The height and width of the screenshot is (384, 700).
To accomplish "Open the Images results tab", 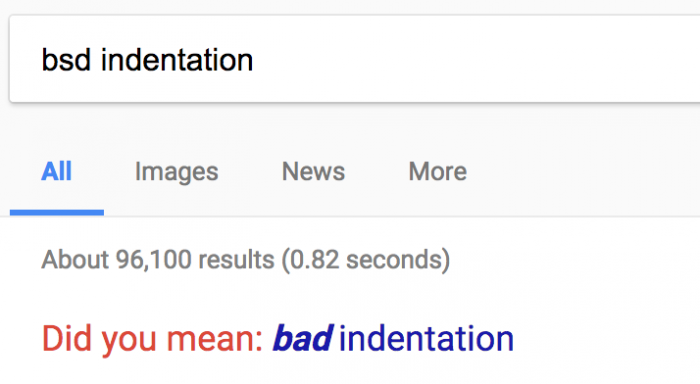I will pos(176,172).
